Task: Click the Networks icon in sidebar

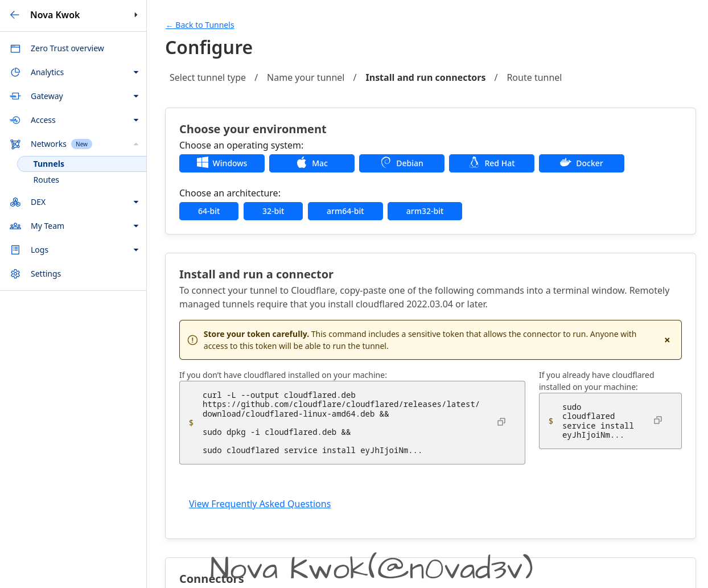Action: (x=15, y=144)
